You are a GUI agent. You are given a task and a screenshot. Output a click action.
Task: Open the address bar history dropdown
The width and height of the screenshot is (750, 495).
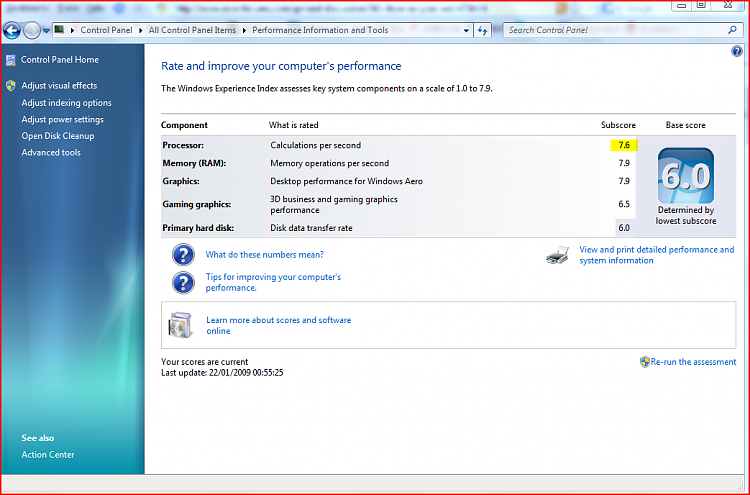click(x=466, y=31)
